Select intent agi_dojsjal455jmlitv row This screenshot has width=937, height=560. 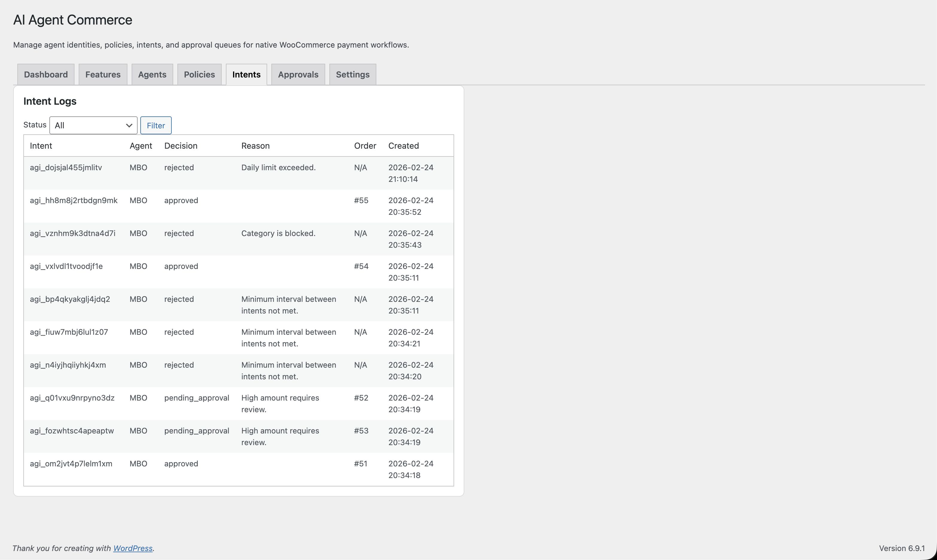click(66, 168)
